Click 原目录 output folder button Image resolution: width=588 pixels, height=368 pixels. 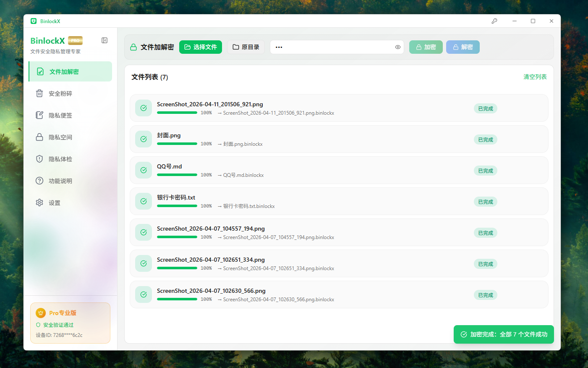click(x=246, y=47)
